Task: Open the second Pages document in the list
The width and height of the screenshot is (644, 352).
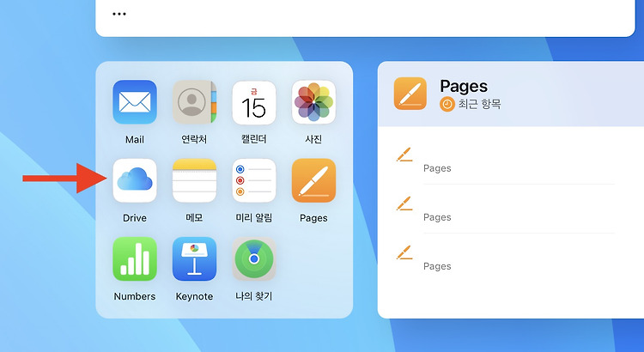Action: (x=505, y=209)
